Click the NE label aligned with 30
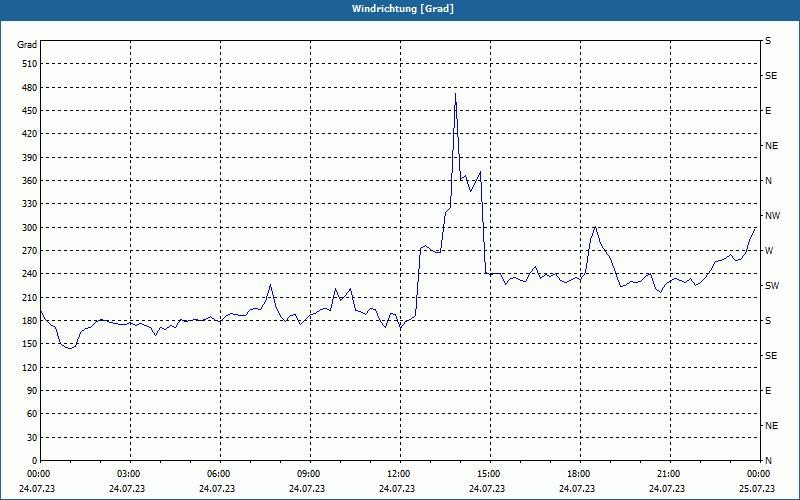The width and height of the screenshot is (800, 500). 771,426
